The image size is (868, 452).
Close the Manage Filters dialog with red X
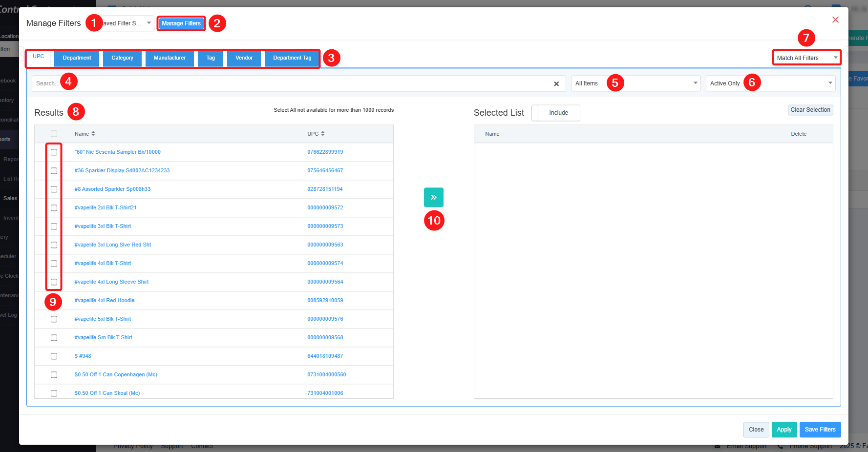pos(835,20)
